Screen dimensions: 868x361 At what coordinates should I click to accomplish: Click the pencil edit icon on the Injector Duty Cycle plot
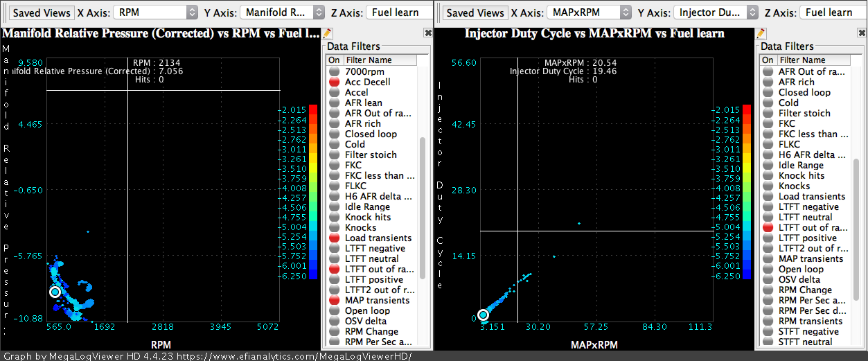[761, 33]
